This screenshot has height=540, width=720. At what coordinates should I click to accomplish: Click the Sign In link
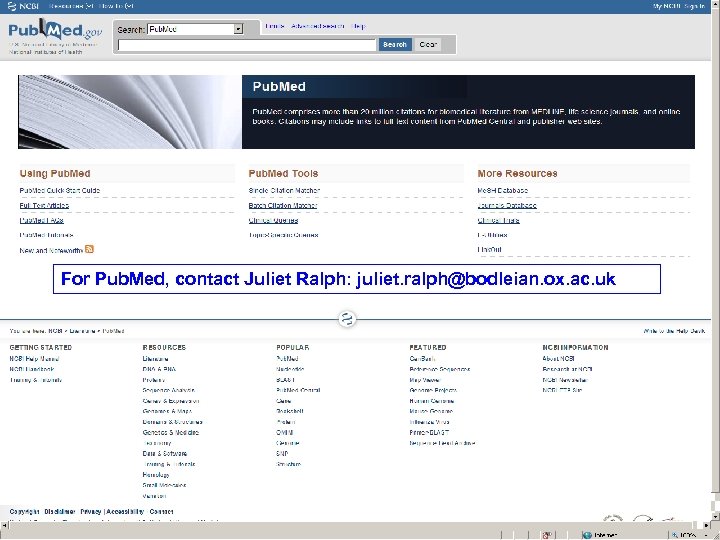[694, 6]
